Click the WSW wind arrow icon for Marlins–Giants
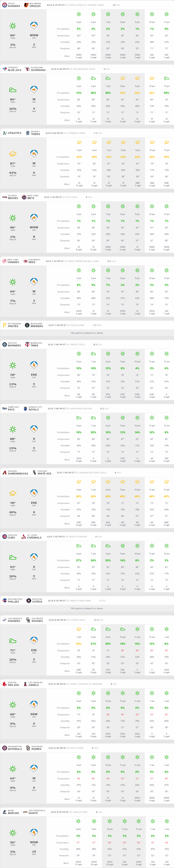The image size is (174, 868). tap(34, 833)
